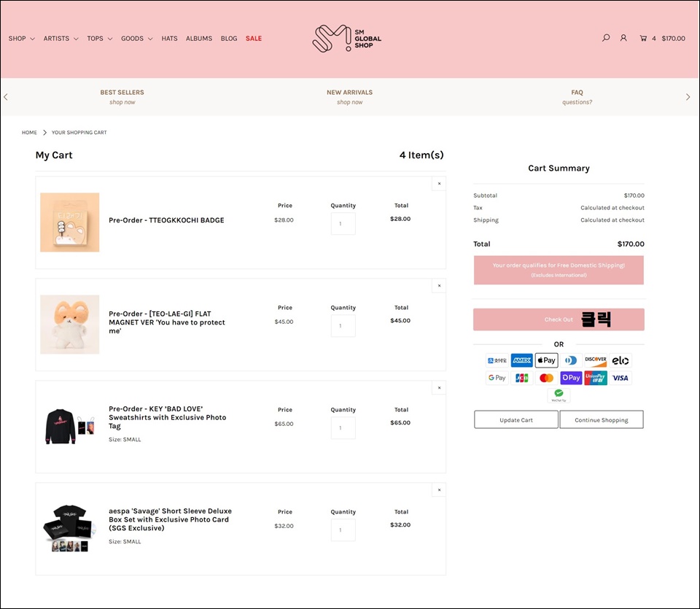Open the ALBUMS menu item
Viewport: 700px width, 609px height.
tap(199, 39)
